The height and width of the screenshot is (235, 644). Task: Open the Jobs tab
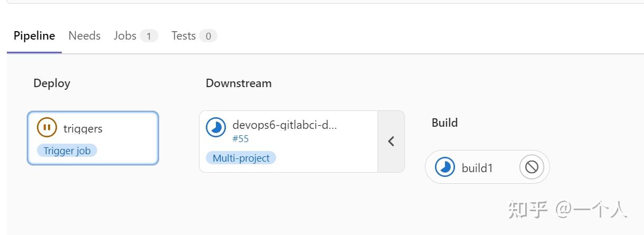[125, 36]
